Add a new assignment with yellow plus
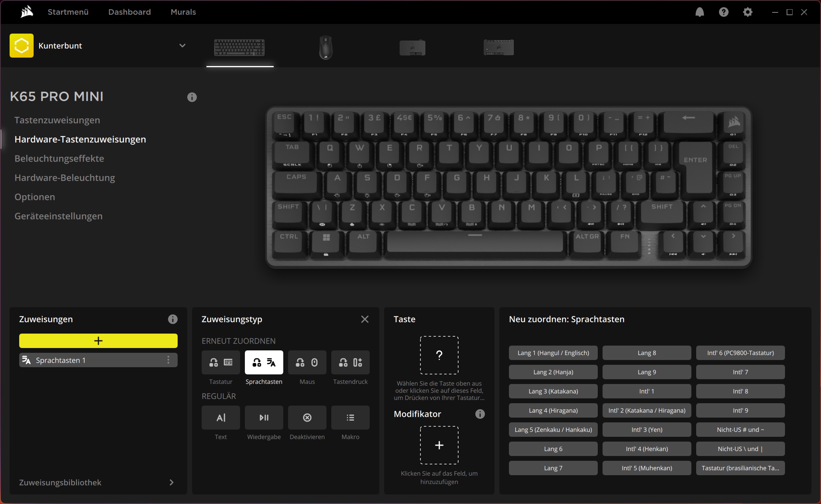The height and width of the screenshot is (504, 821). pos(98,341)
